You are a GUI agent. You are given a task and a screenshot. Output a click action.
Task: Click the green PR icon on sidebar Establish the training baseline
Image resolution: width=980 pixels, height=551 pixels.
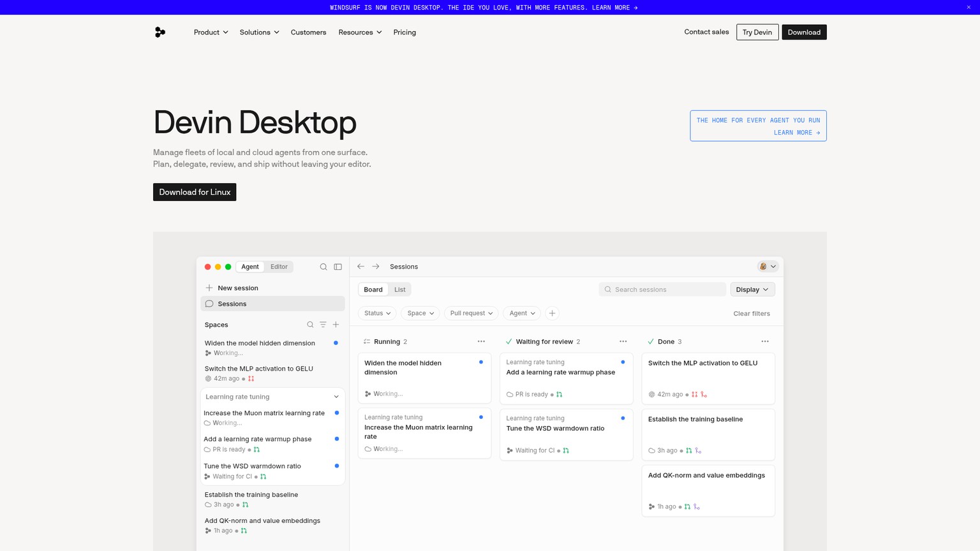coord(245,504)
